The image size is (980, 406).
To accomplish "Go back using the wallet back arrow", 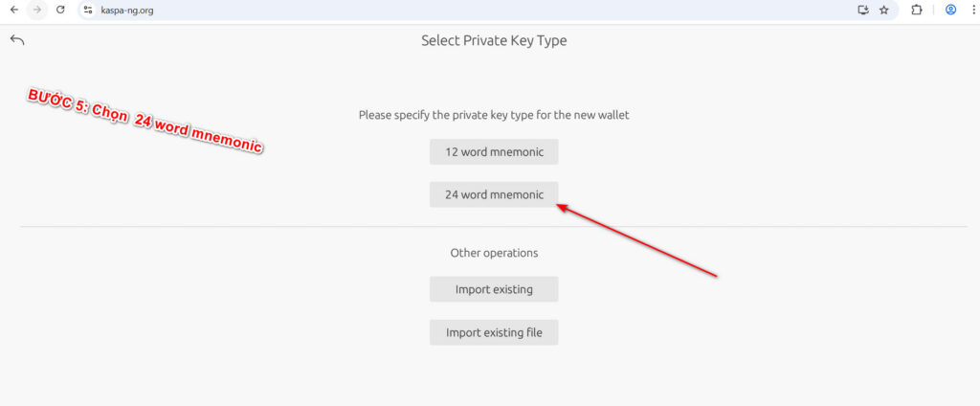I will tap(17, 40).
